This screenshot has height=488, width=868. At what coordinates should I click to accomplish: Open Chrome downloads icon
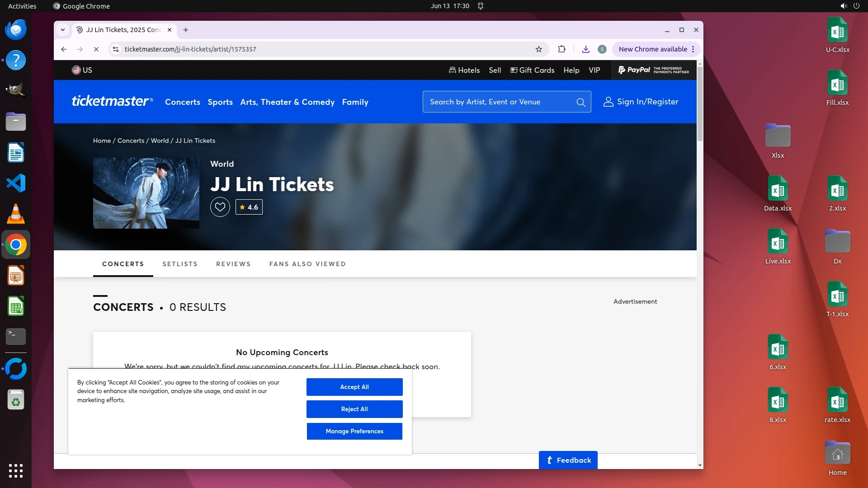585,49
